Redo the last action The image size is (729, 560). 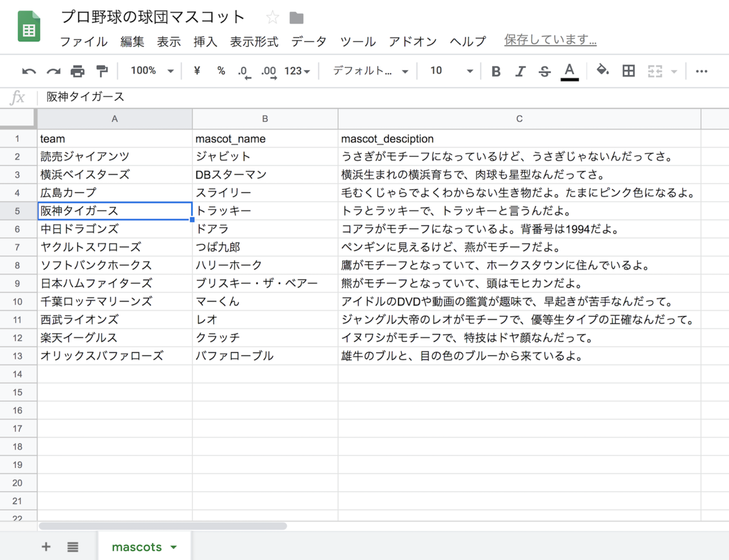click(x=53, y=71)
